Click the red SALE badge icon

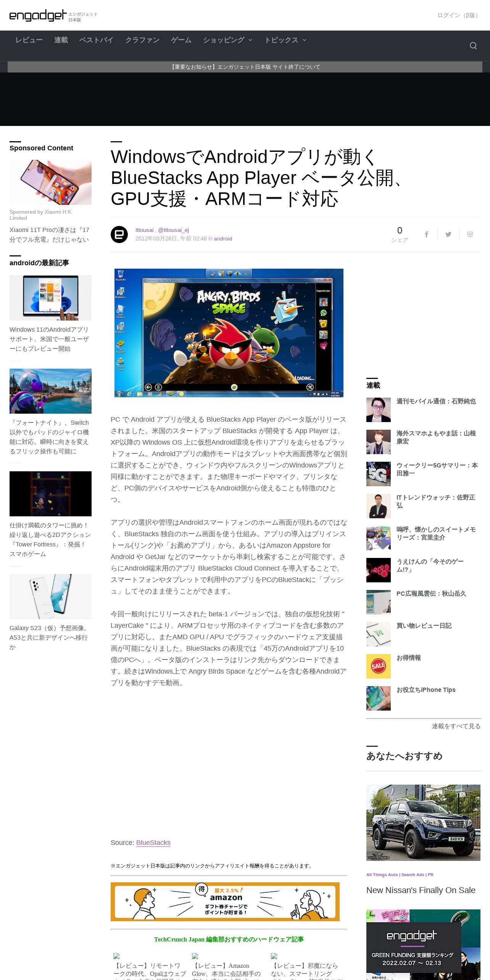(379, 666)
